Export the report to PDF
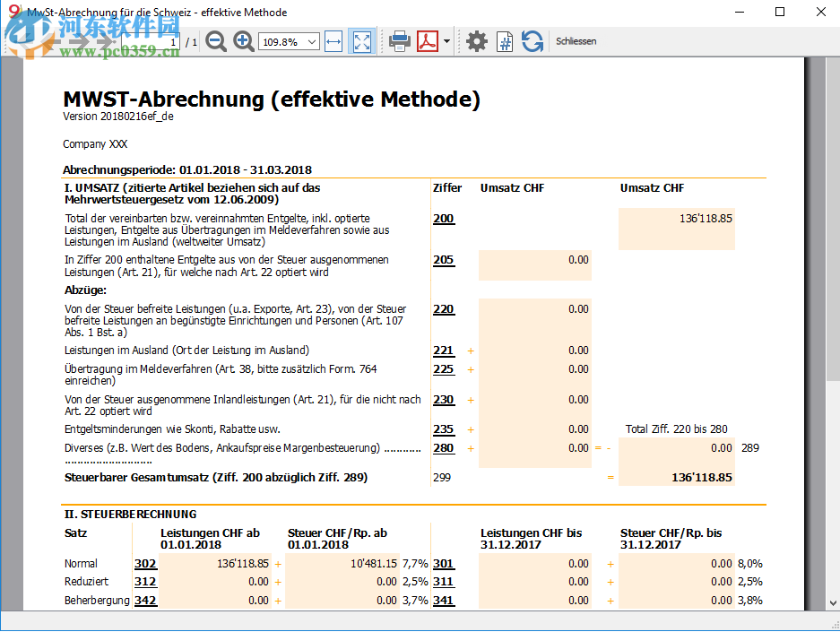Image resolution: width=840 pixels, height=632 pixels. click(428, 41)
